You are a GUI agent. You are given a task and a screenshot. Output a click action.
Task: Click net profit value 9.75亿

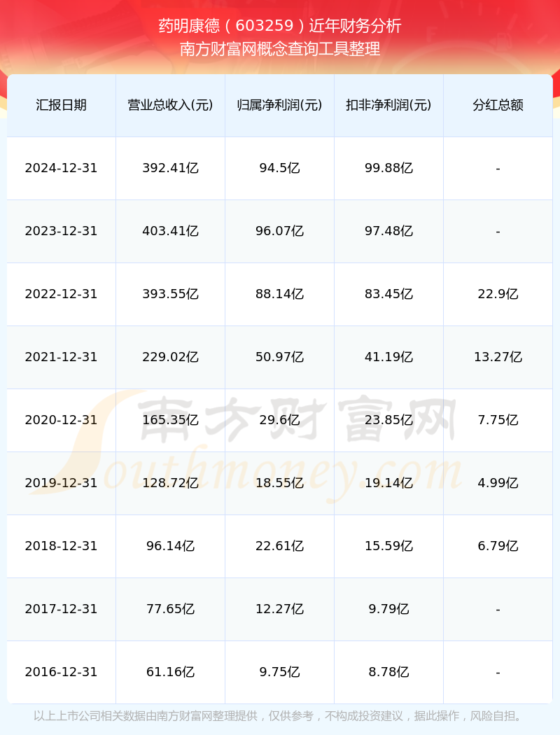(x=280, y=672)
